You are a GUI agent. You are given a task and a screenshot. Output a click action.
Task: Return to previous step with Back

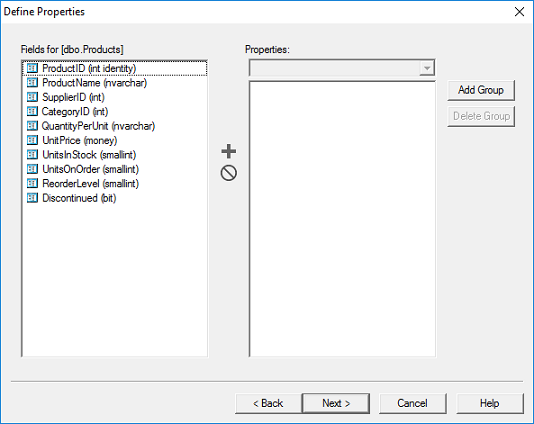pos(268,404)
